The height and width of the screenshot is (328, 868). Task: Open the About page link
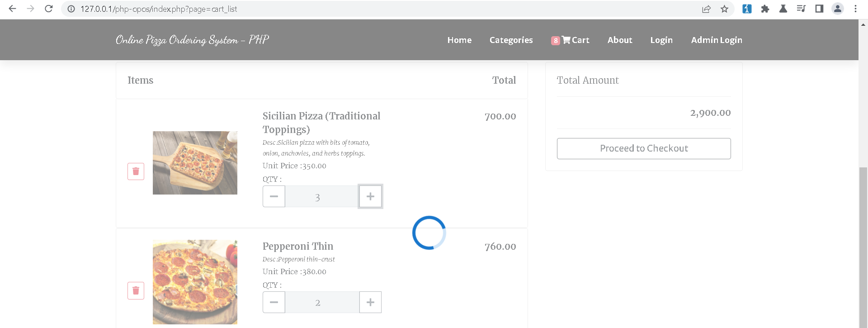tap(620, 40)
